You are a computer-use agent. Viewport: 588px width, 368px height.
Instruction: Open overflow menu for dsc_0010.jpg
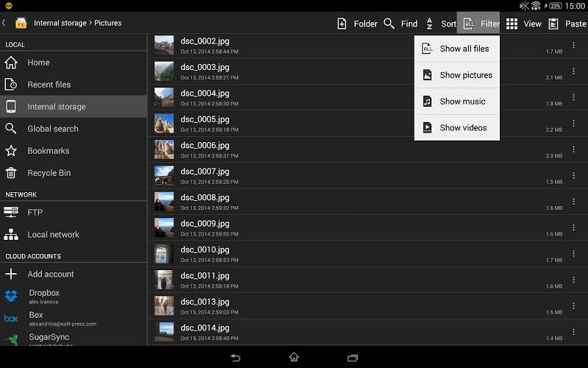coord(573,254)
